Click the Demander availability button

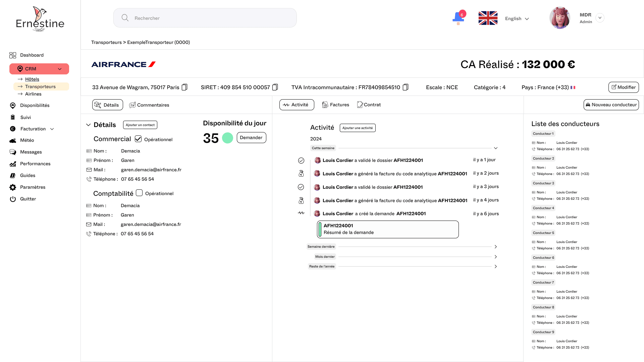tap(251, 138)
